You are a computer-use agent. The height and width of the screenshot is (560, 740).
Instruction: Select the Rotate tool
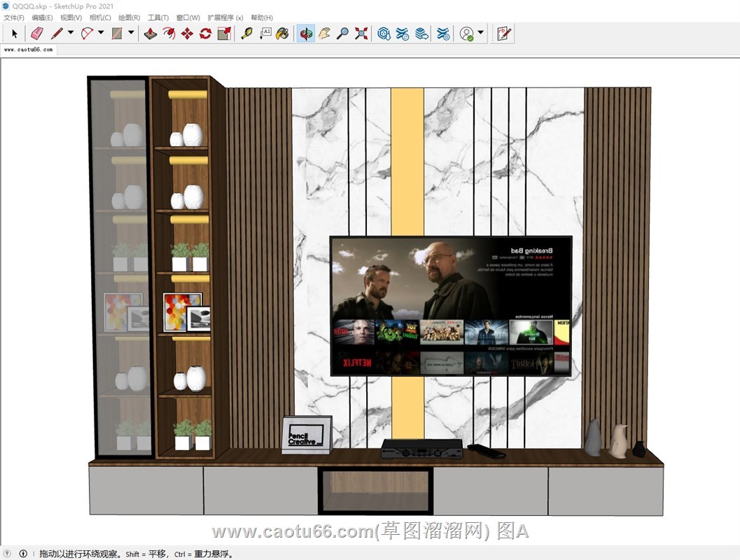point(205,33)
